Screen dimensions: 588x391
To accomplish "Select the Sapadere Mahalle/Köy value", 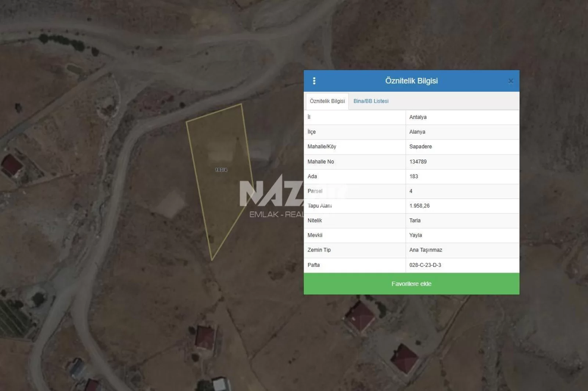I will coord(420,146).
